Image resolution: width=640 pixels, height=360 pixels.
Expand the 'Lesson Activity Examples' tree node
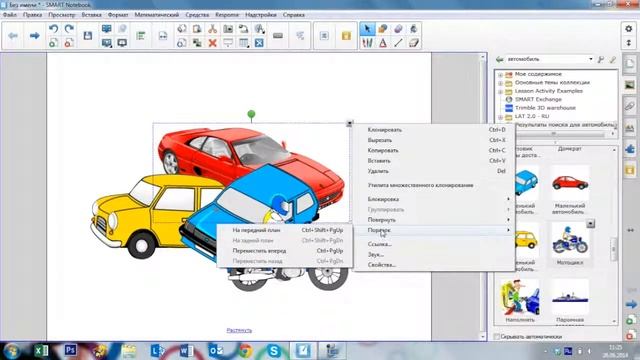pos(500,91)
